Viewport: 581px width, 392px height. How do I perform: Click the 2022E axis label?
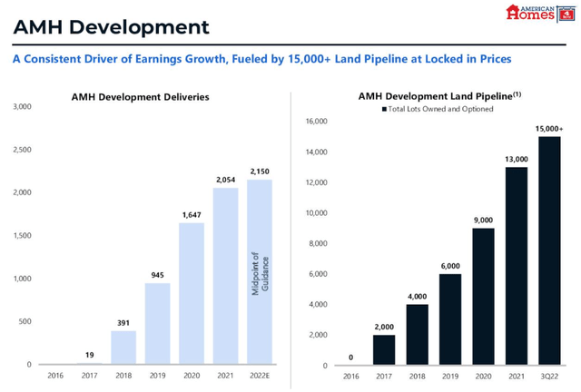(x=260, y=376)
